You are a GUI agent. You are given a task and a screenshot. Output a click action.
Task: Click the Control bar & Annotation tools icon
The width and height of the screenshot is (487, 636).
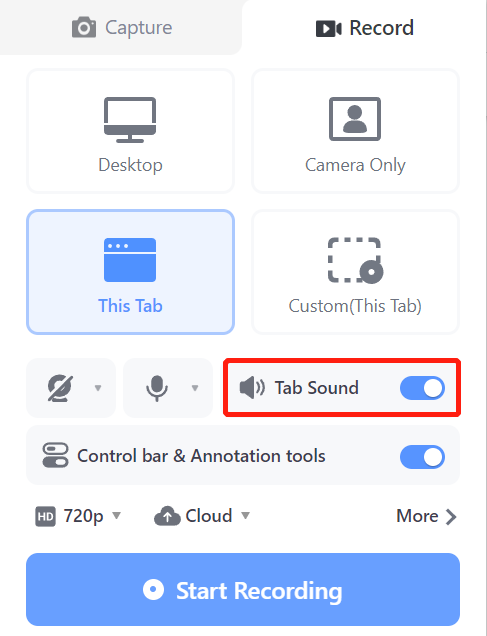click(55, 455)
